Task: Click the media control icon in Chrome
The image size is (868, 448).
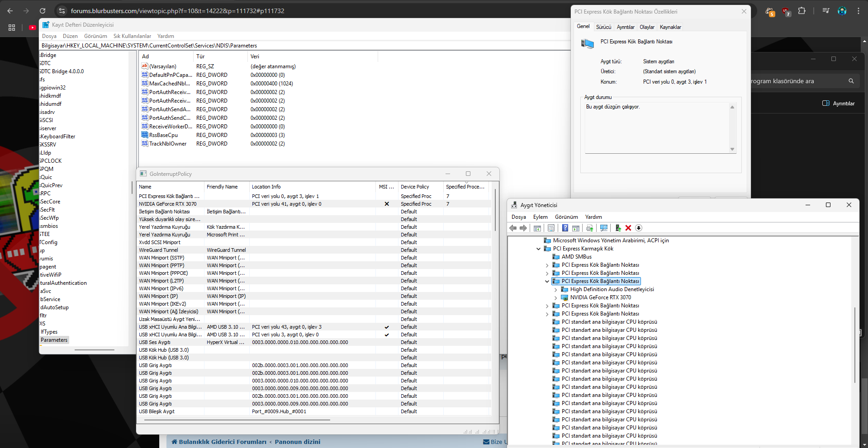Action: [826, 11]
